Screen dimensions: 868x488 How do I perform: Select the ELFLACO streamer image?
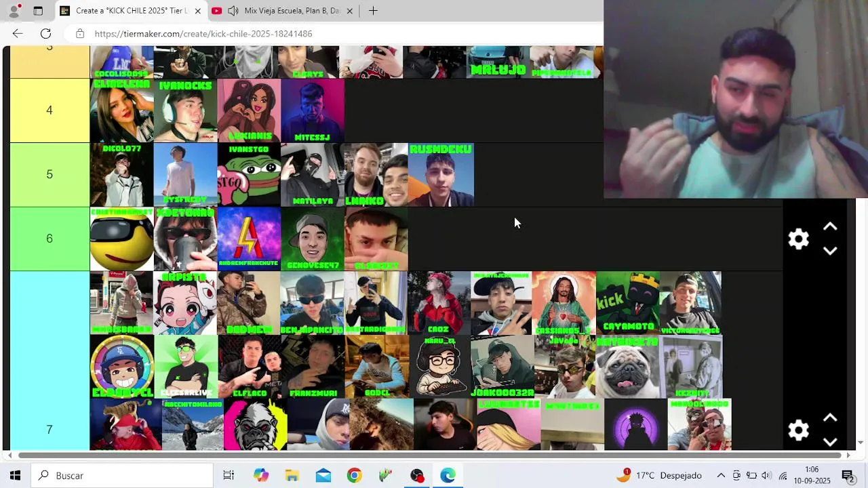[x=249, y=367]
